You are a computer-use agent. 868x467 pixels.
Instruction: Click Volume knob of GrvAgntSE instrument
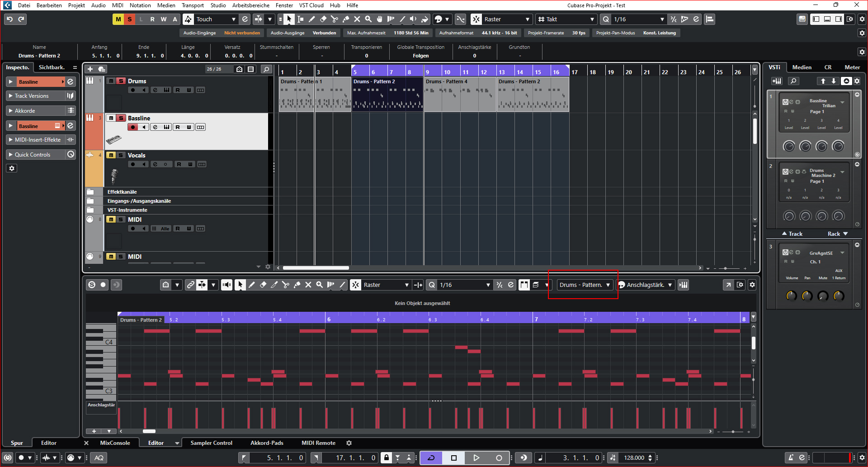coord(791,295)
